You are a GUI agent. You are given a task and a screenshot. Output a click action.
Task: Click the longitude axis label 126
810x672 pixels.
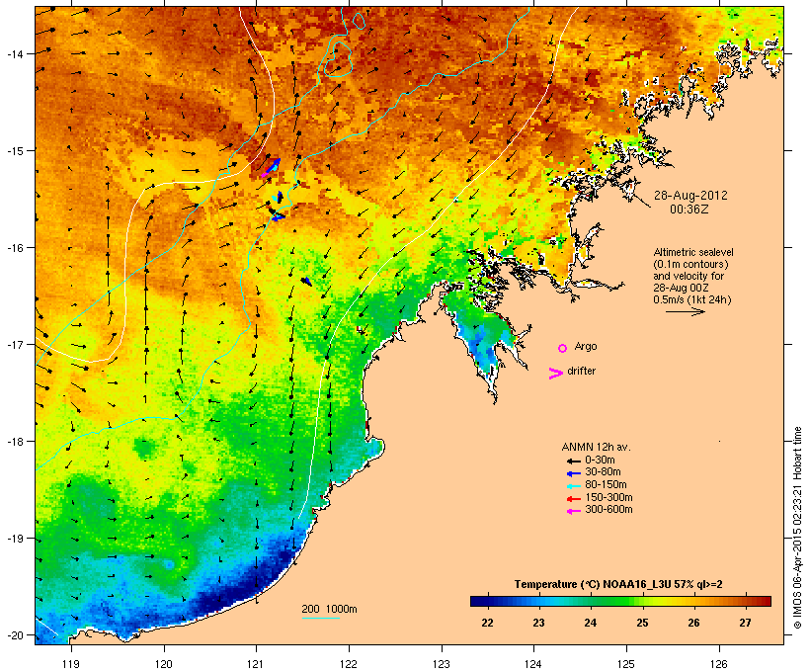point(719,664)
